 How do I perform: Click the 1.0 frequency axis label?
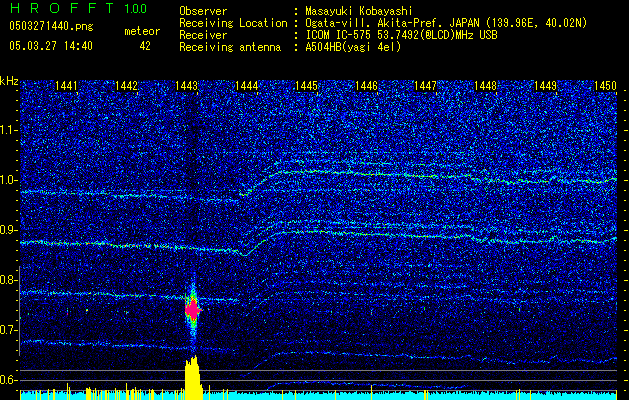tap(7, 180)
